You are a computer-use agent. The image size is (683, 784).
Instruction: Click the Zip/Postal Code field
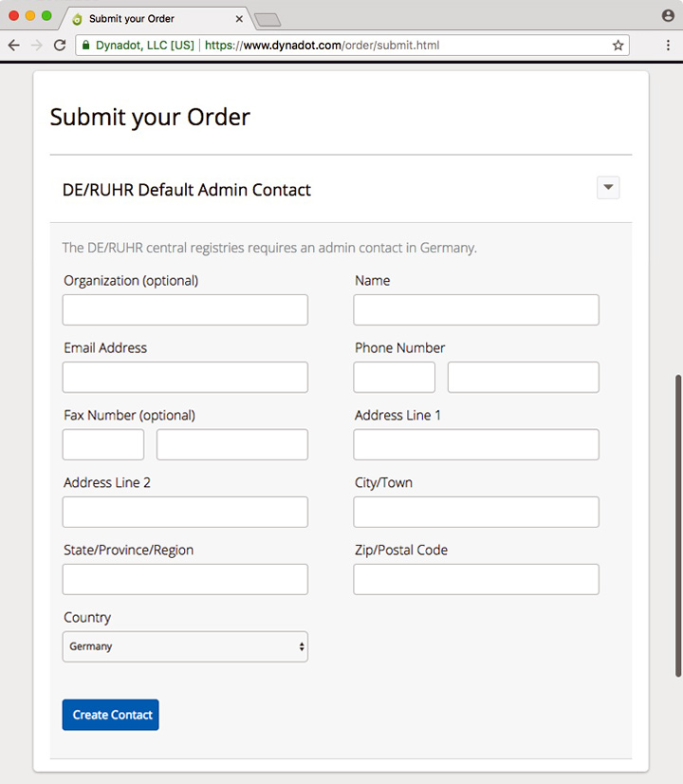[x=476, y=579]
